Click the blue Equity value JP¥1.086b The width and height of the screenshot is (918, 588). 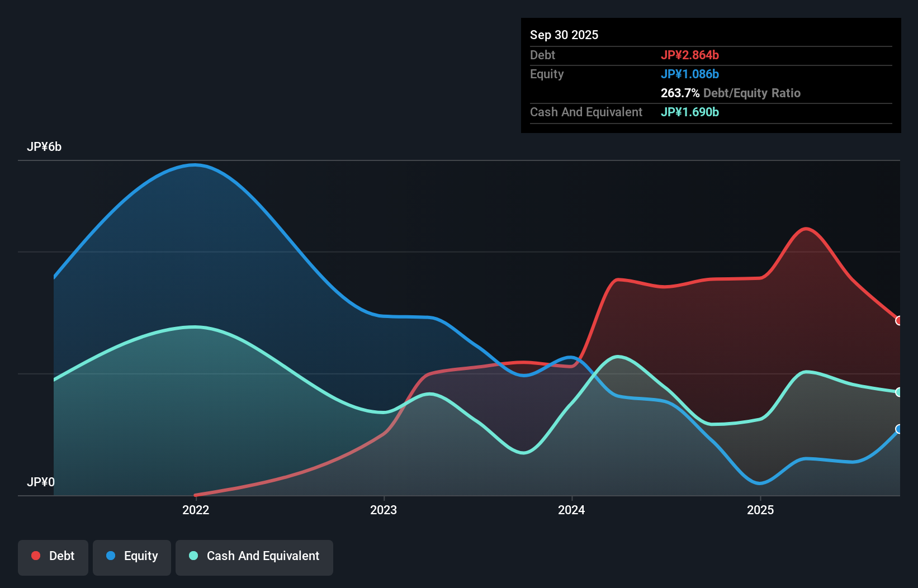690,74
